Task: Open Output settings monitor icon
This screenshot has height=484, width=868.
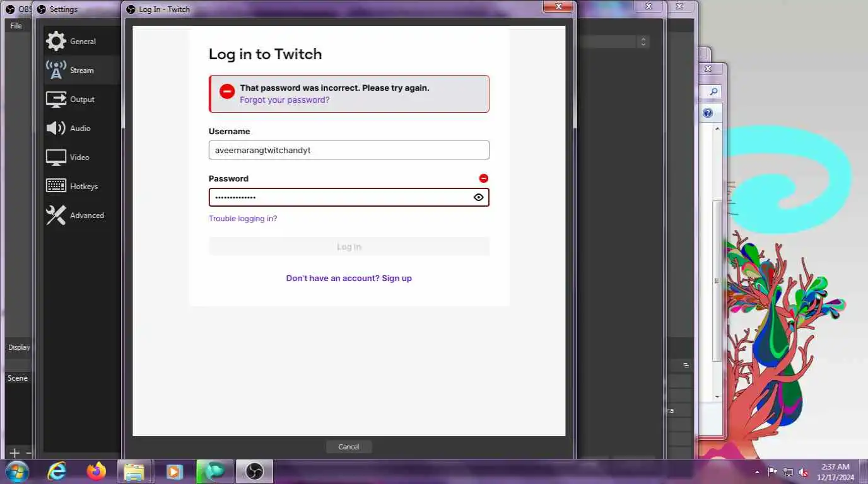Action: [56, 99]
